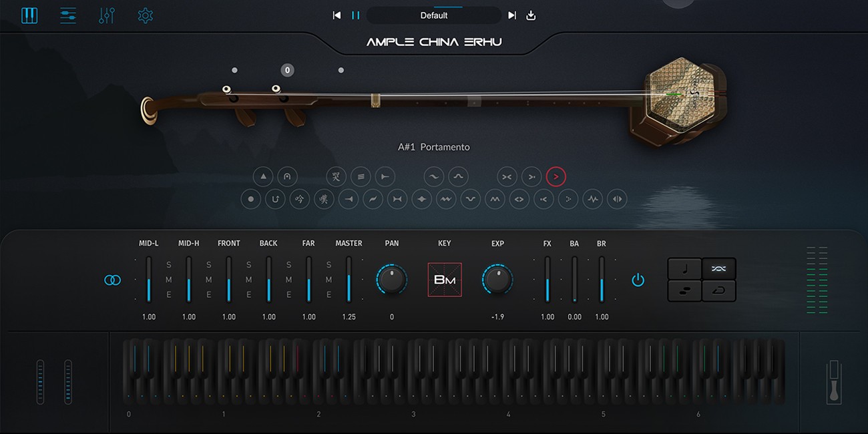Click the EXP value -1.9
Screen dimensions: 868x434
497,317
